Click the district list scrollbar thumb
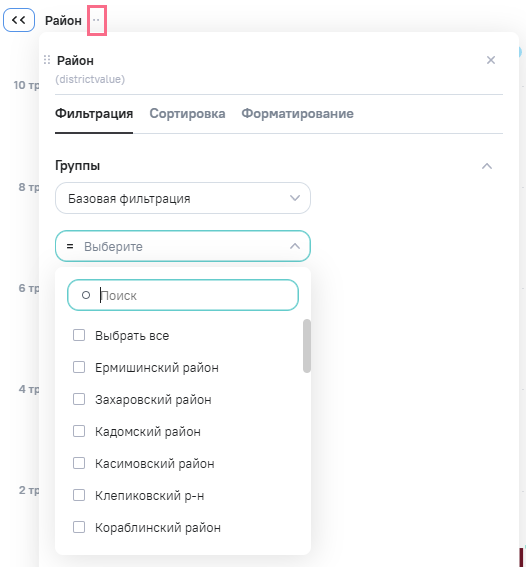 point(307,346)
